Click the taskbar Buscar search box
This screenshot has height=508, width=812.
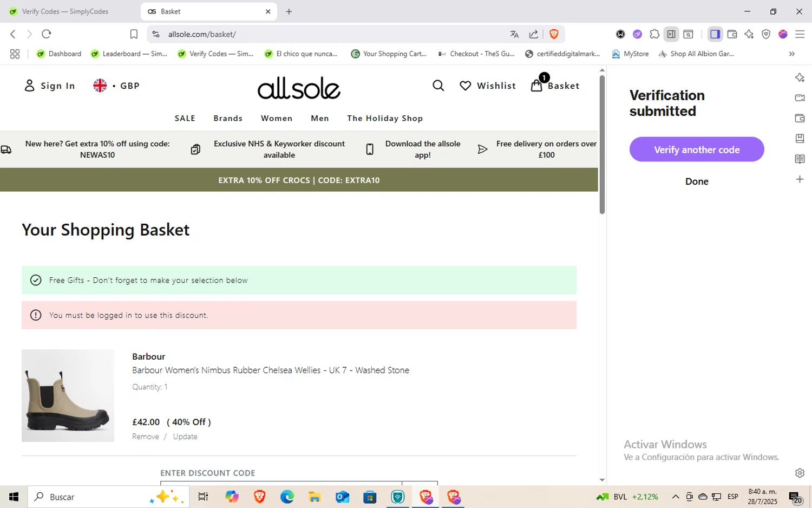point(108,497)
